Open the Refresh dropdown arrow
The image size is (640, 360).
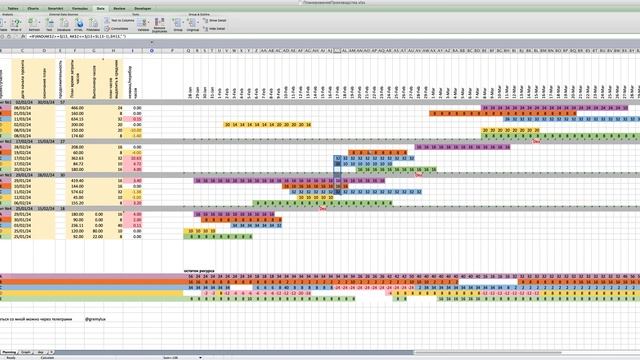[x=40, y=23]
